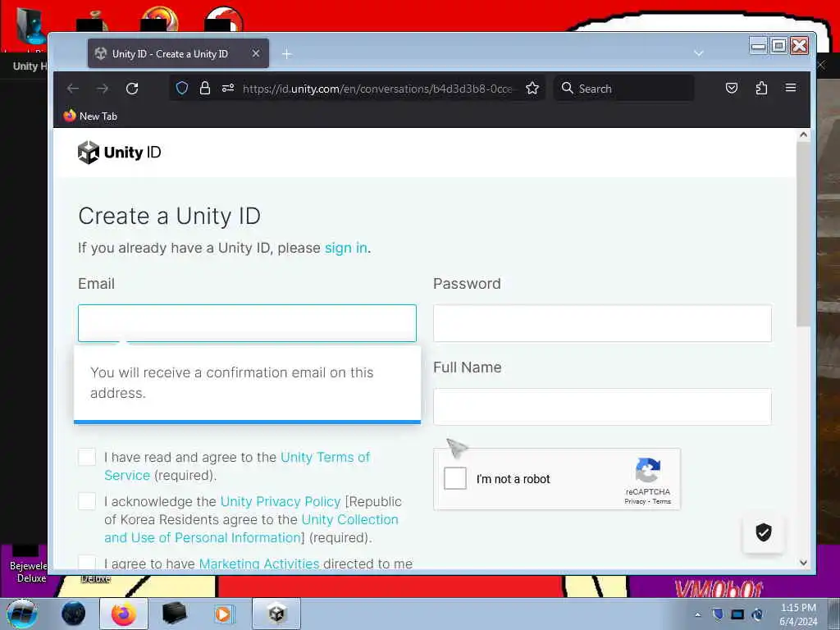
Task: Open the Marketing Activities link
Action: (259, 564)
